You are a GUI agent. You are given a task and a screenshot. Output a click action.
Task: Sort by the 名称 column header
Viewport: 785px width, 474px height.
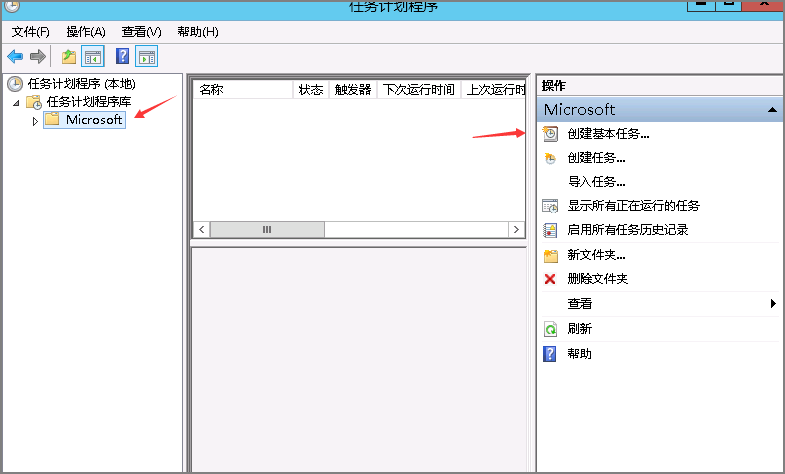[x=243, y=90]
